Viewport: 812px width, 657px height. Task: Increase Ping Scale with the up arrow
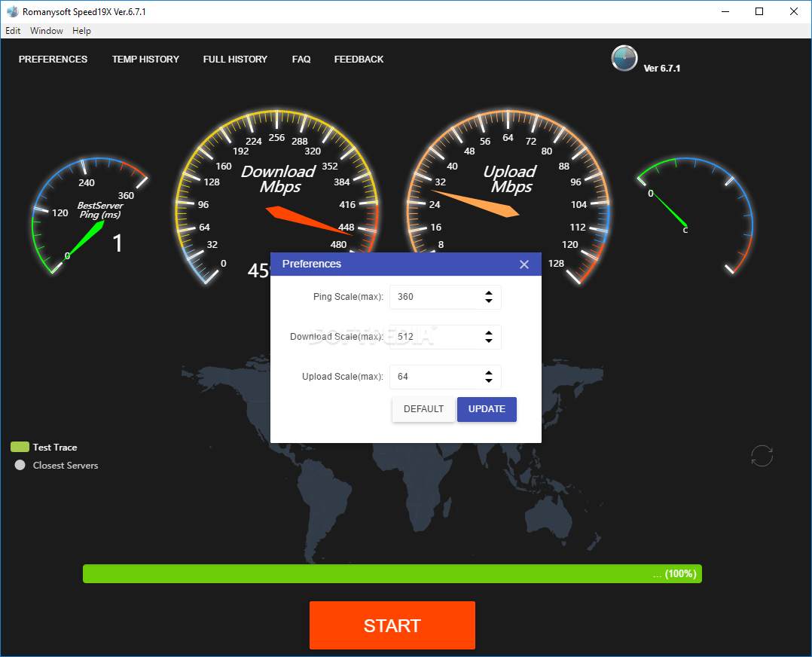[x=488, y=293]
